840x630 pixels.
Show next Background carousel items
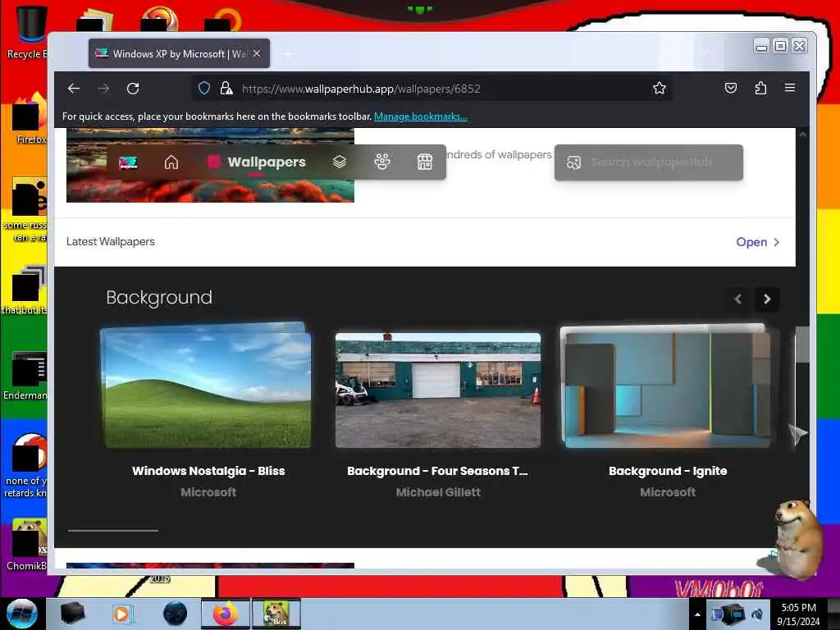[x=767, y=299]
